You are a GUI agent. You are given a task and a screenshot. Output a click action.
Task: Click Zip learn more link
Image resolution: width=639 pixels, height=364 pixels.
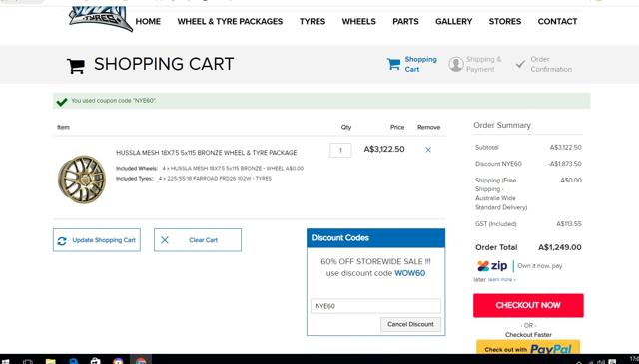tap(501, 279)
